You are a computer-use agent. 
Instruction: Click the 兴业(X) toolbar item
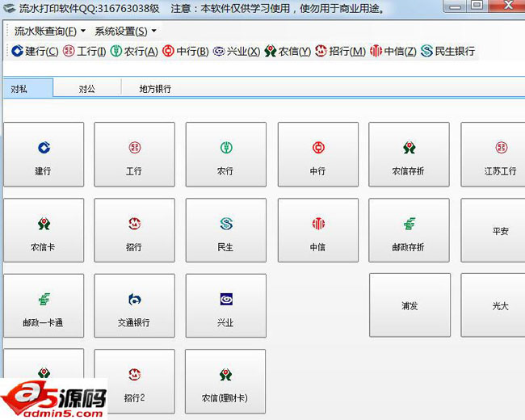click(x=237, y=51)
